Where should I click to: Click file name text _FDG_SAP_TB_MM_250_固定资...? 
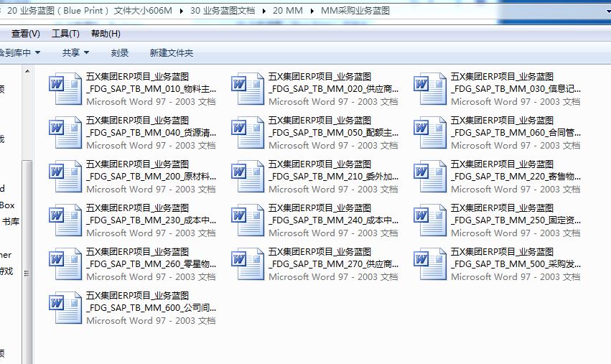(x=516, y=220)
